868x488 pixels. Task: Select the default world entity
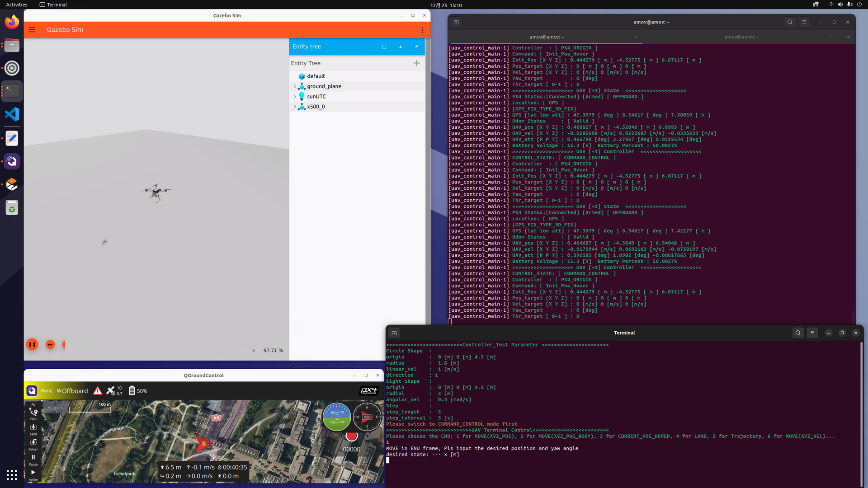[357, 76]
